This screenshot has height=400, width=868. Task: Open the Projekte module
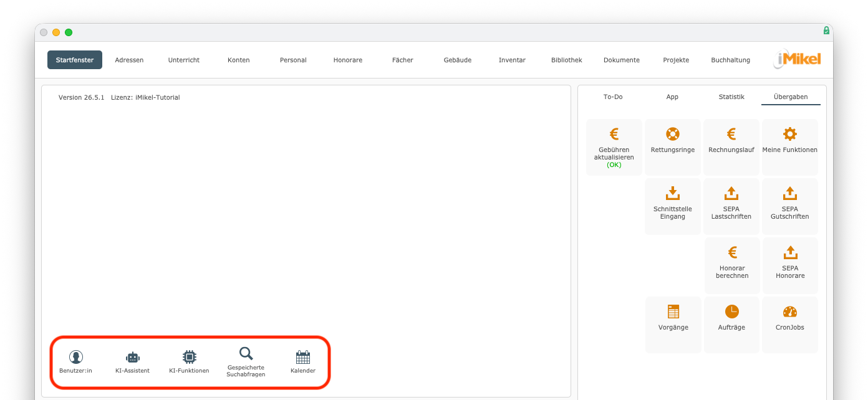click(x=676, y=60)
